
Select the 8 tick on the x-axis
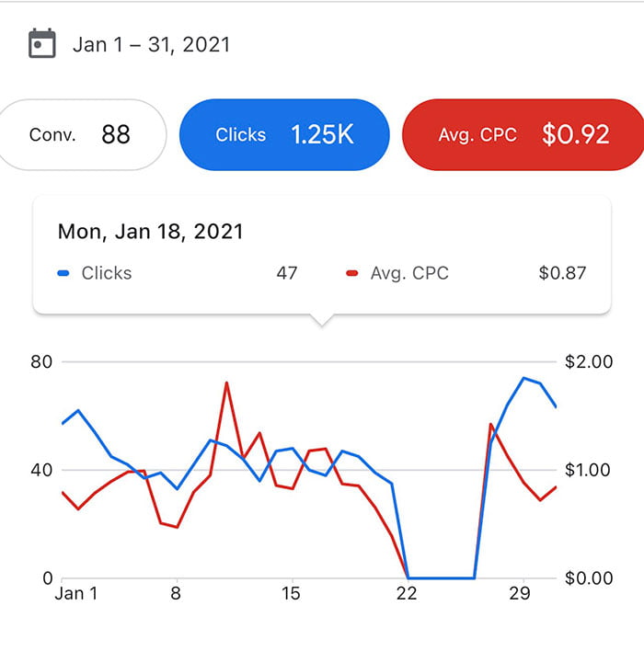click(x=176, y=593)
